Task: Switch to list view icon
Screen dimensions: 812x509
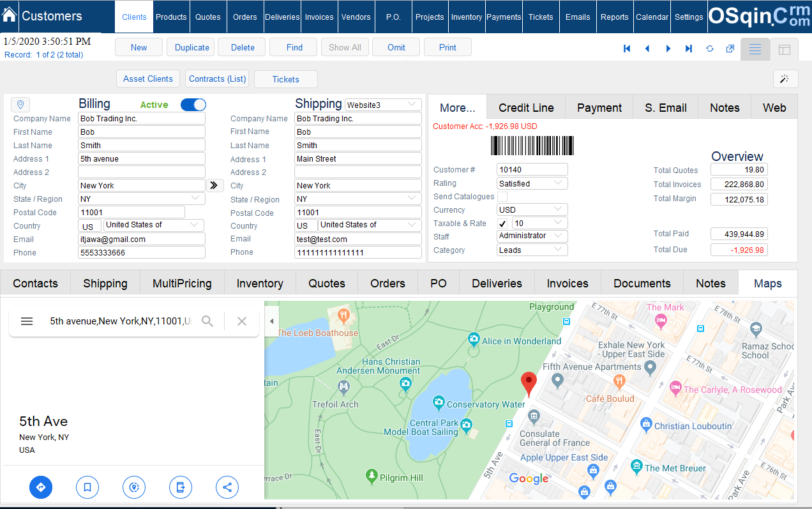Action: pyautogui.click(x=755, y=49)
